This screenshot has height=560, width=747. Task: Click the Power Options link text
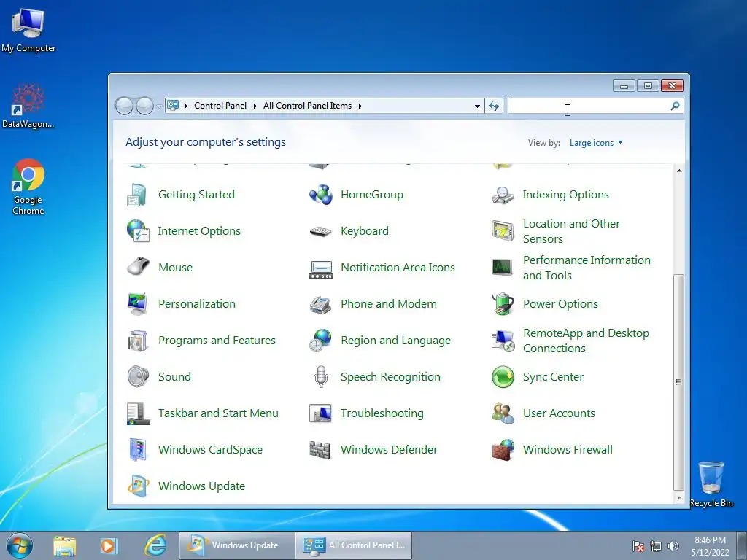tap(560, 304)
